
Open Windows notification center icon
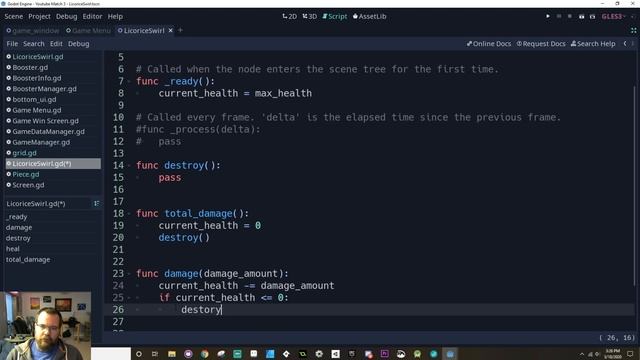[x=630, y=354]
